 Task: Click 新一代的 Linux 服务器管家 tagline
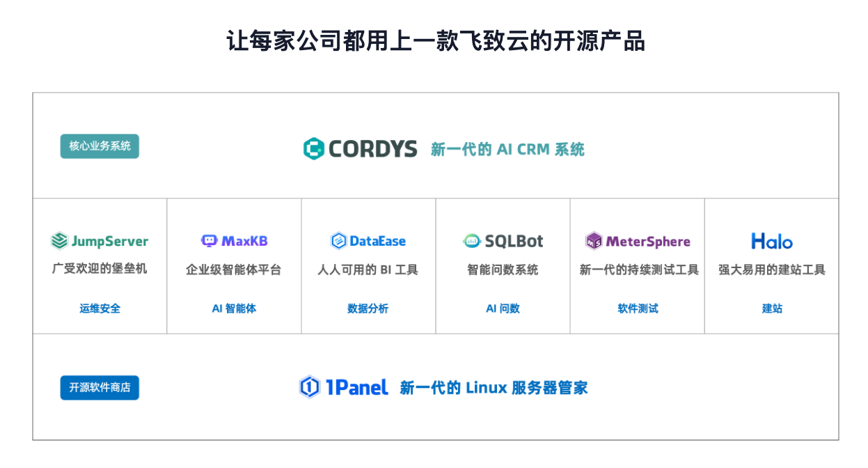(x=494, y=388)
